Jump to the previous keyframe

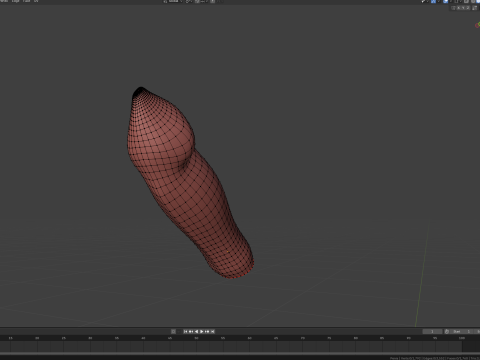point(191,331)
